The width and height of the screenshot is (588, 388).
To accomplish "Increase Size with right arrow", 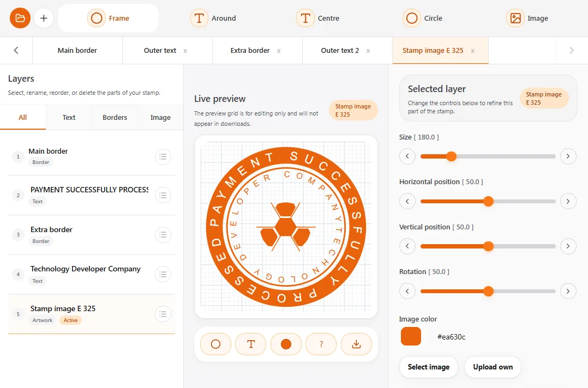I will [x=568, y=156].
